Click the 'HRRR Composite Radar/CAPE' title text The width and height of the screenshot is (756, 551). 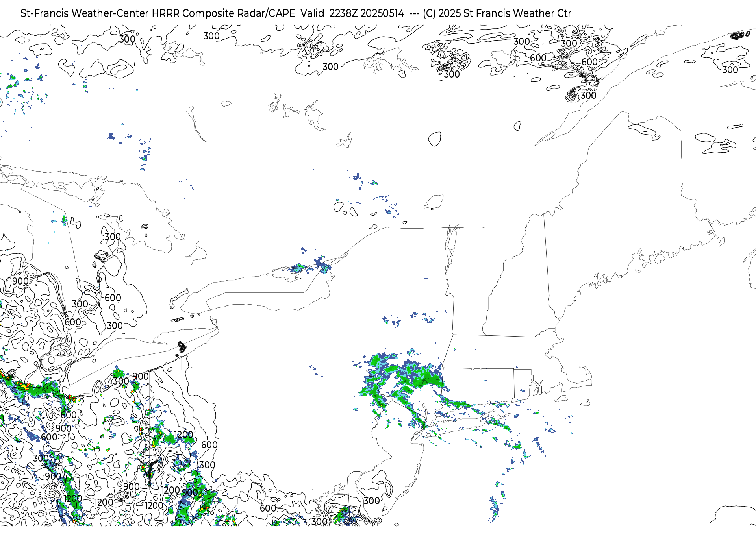pyautogui.click(x=223, y=13)
